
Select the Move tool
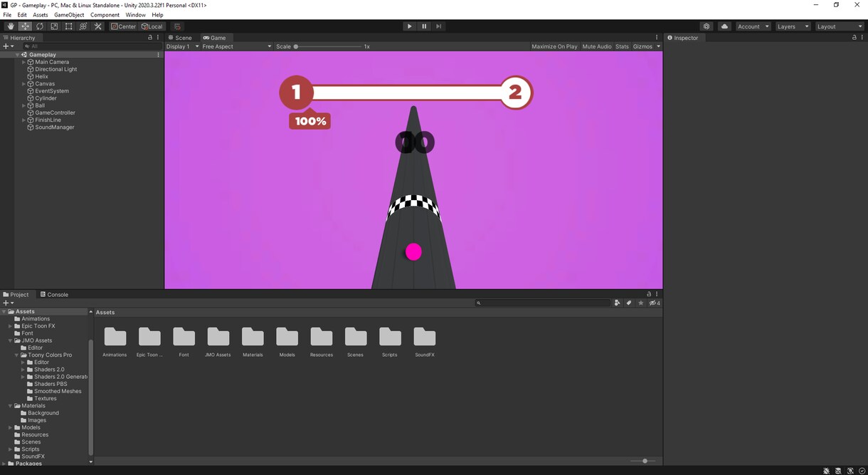click(25, 26)
